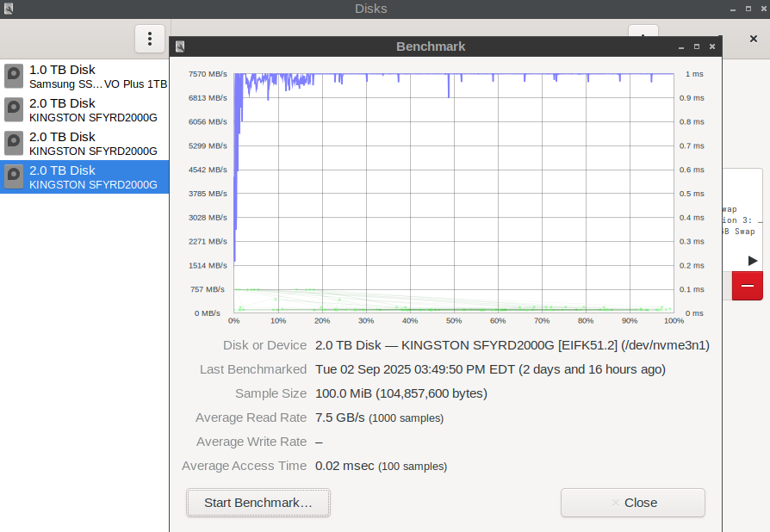Click the 100% x-axis label on graph

click(x=674, y=321)
